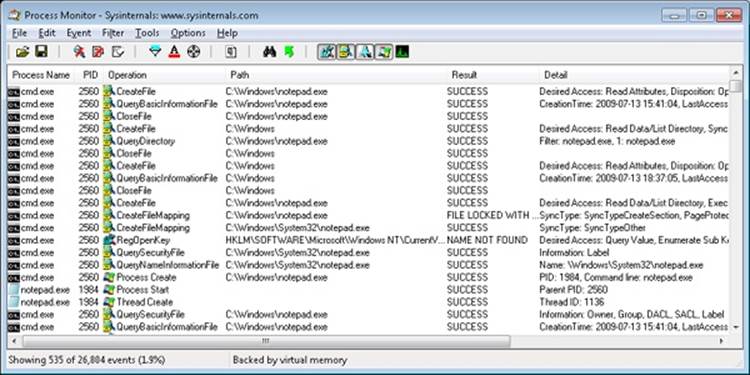Click the cmd.exe icon in the RegOpenKey row
750x375 pixels.
click(x=14, y=241)
